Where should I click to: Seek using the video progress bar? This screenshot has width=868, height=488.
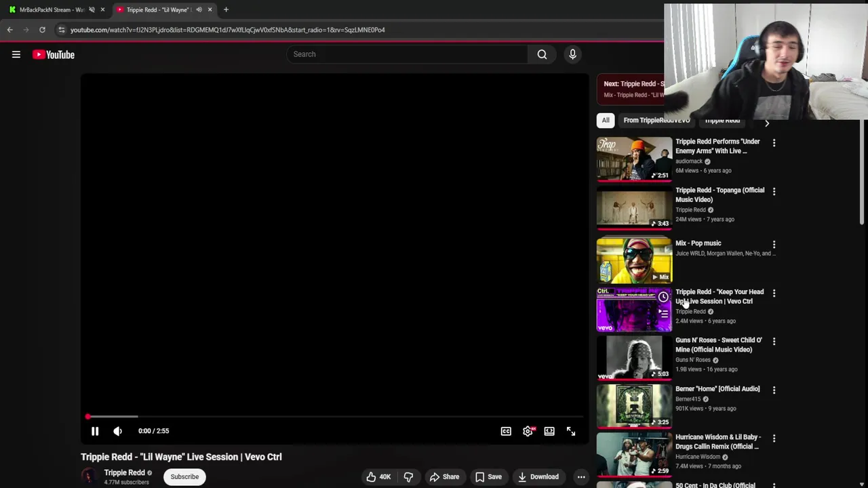point(335,416)
